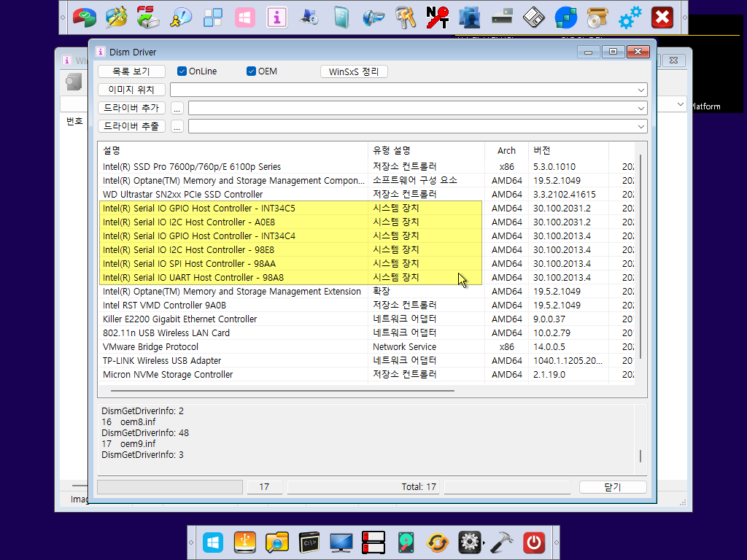Click the red X icon in top toolbar
Screen dimensions: 747x560
[x=662, y=17]
